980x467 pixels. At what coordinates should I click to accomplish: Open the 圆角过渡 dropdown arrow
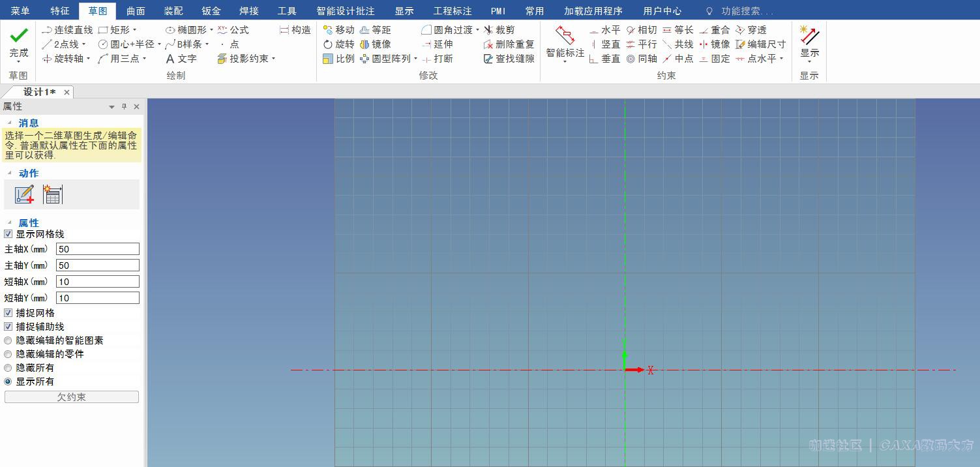coord(477,30)
